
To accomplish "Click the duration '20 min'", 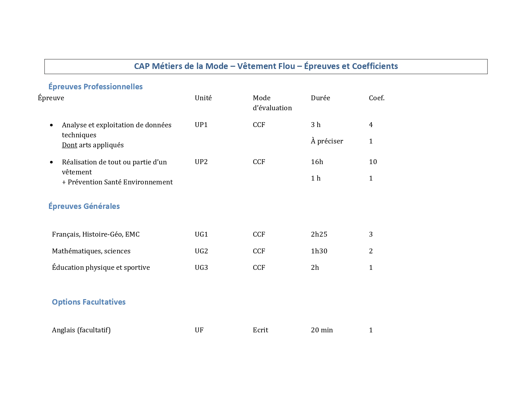I will coord(322,330).
